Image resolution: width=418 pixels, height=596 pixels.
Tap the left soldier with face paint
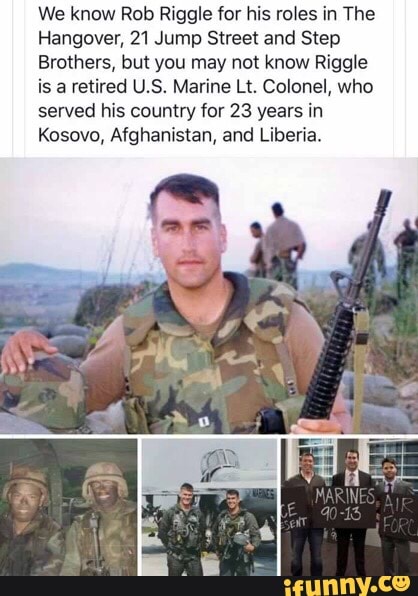tap(28, 521)
